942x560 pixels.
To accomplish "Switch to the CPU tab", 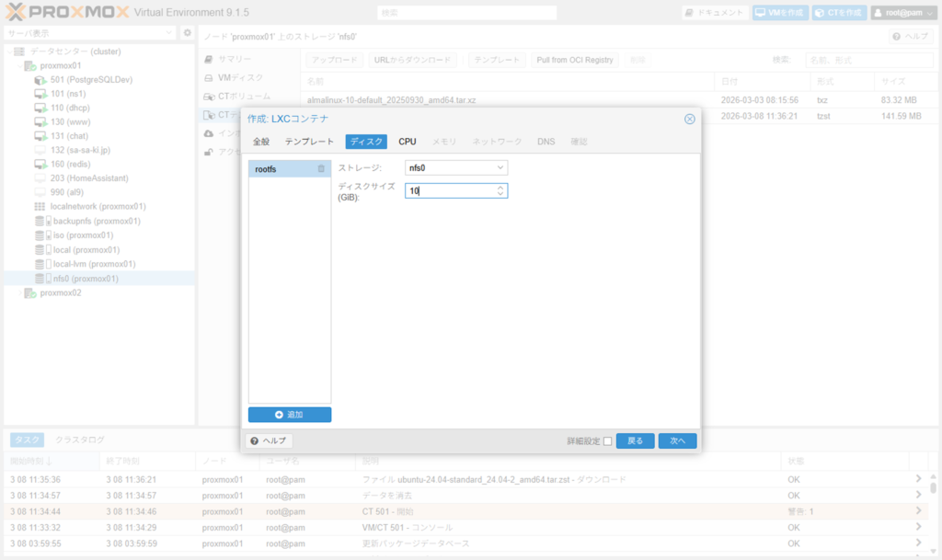I will click(x=407, y=142).
